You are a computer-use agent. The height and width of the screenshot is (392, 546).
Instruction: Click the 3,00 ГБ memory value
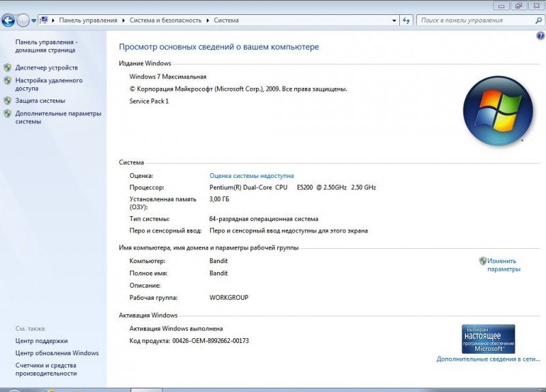(219, 199)
